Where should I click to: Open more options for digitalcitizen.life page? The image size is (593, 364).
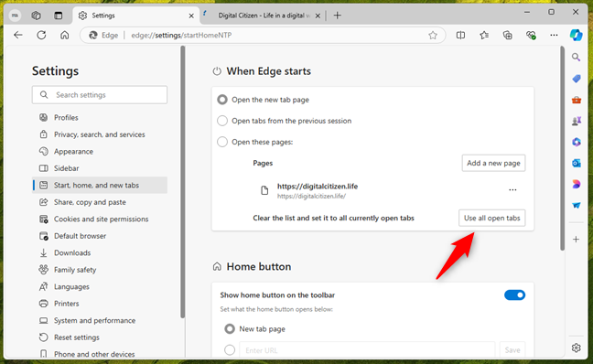tap(512, 189)
